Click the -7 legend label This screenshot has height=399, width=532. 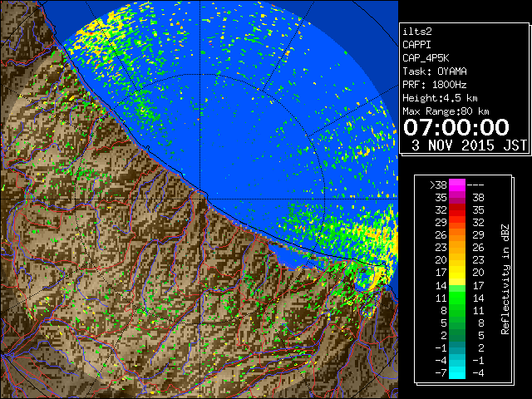click(x=441, y=372)
